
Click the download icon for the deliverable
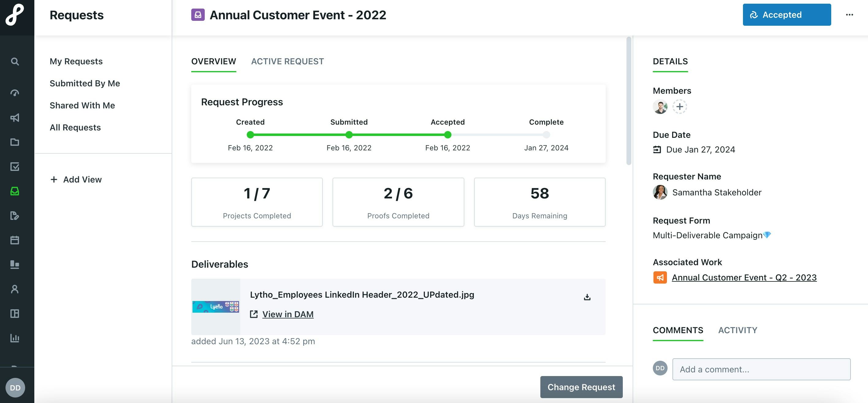(587, 297)
